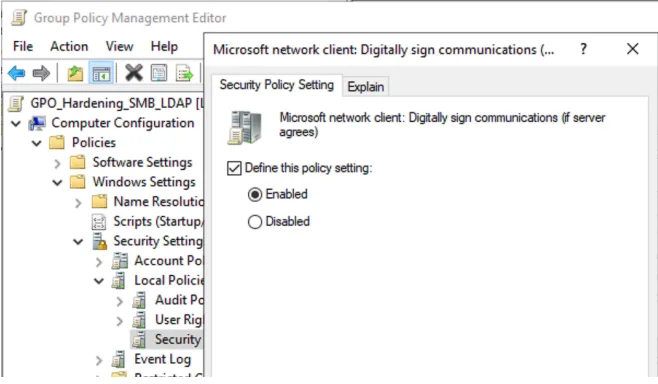Select the Account Policies tree item

[169, 261]
